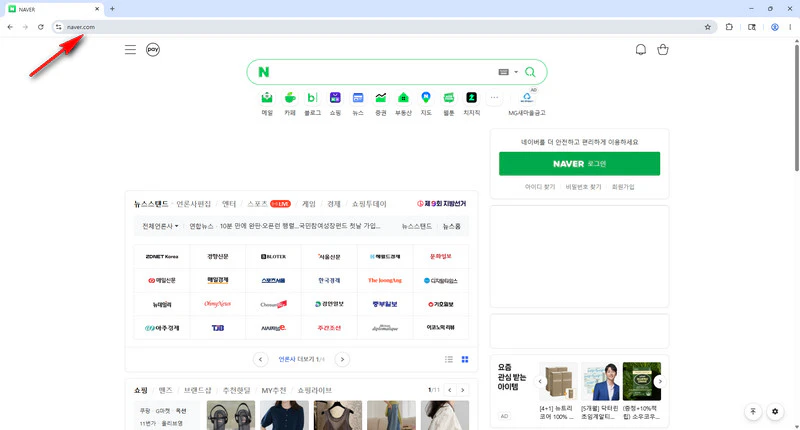The image size is (800, 430).
Task: Open The JoongAng publisher logo
Action: tap(385, 281)
